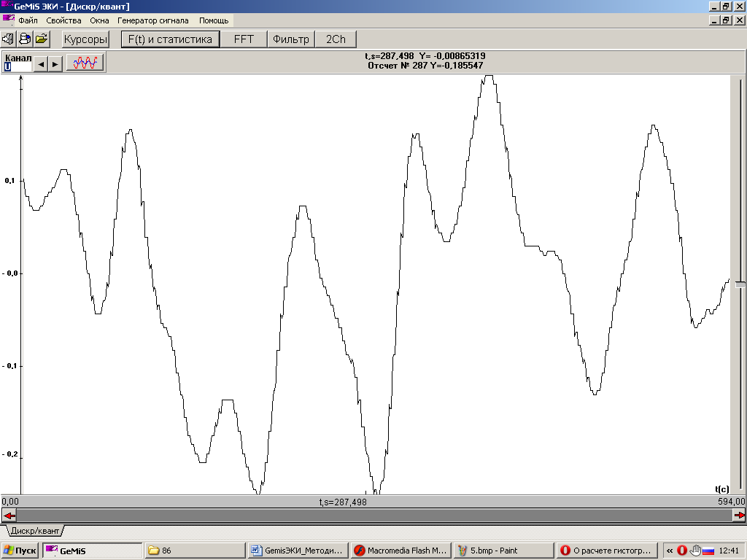Open the Курсоры tool
This screenshot has width=747, height=560.
point(85,39)
